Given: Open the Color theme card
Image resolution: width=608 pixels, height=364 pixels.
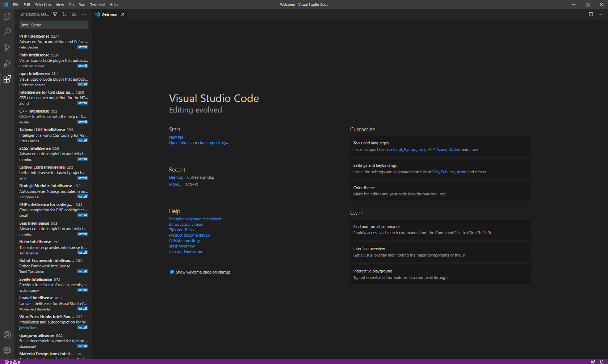Looking at the screenshot, I should (x=440, y=191).
